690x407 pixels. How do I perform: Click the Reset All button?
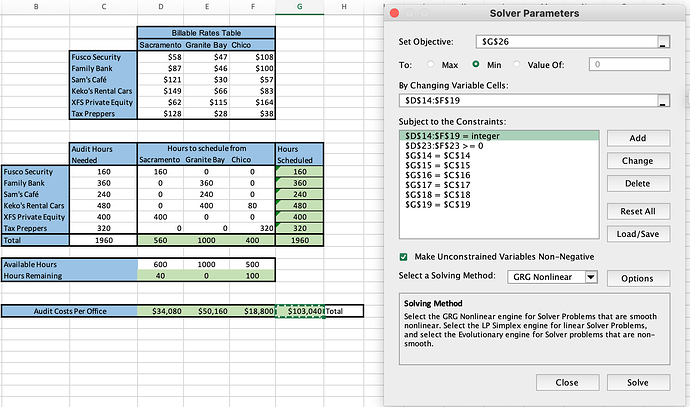[x=638, y=211]
